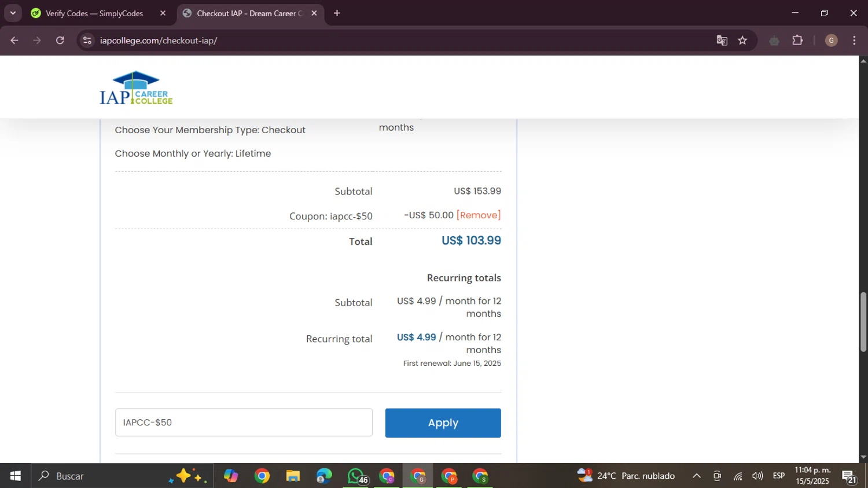This screenshot has height=488, width=868.
Task: Open the clock showing 11:04 p. m.
Action: point(812,476)
